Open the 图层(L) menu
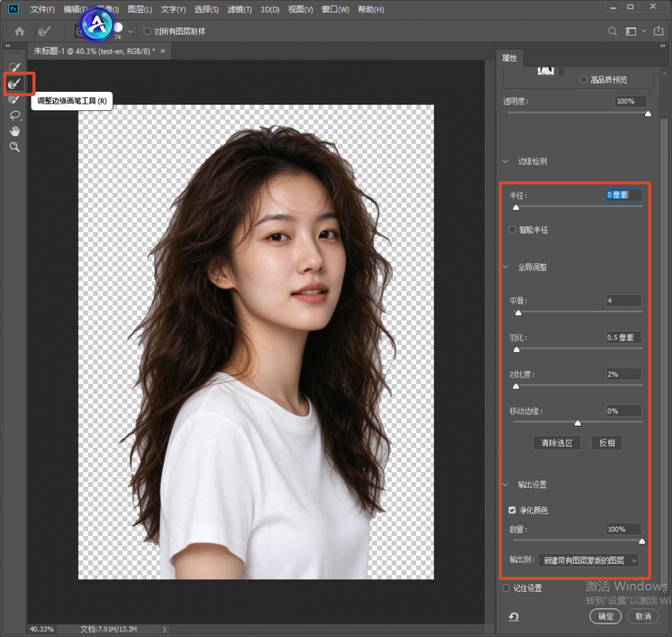The image size is (672, 637). [x=140, y=9]
